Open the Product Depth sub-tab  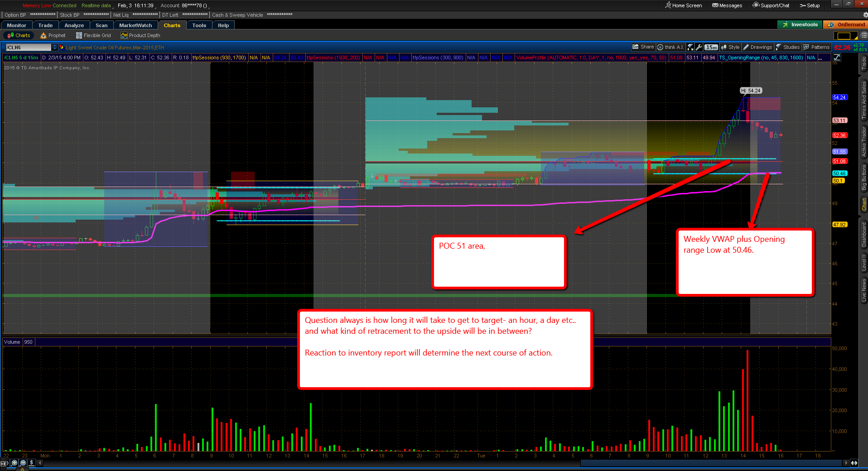pos(140,35)
